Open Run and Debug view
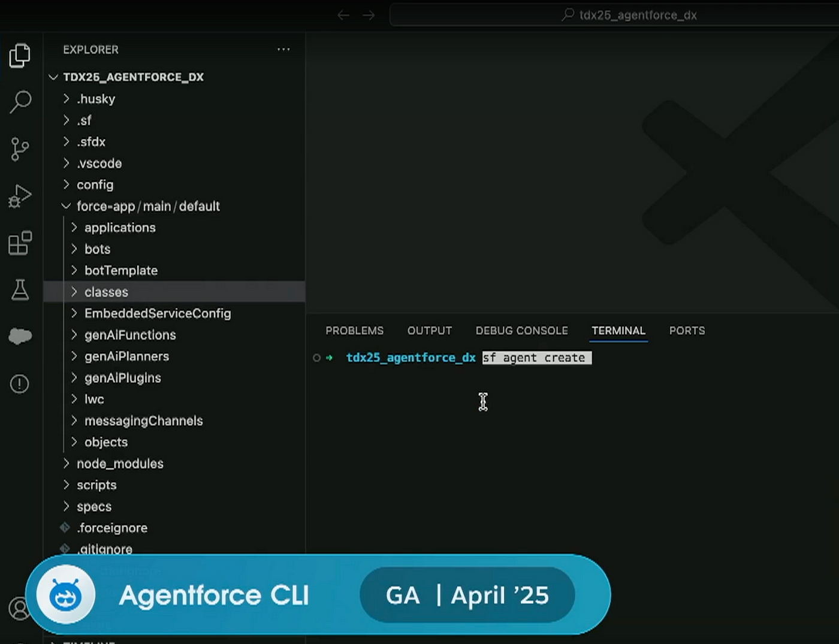The height and width of the screenshot is (644, 839). (20, 196)
